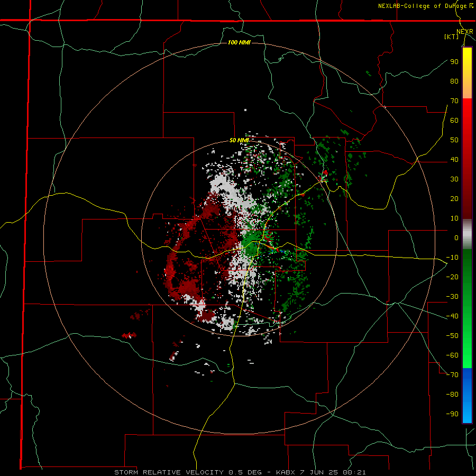Click the 0 value on the velocity scale

(456, 237)
